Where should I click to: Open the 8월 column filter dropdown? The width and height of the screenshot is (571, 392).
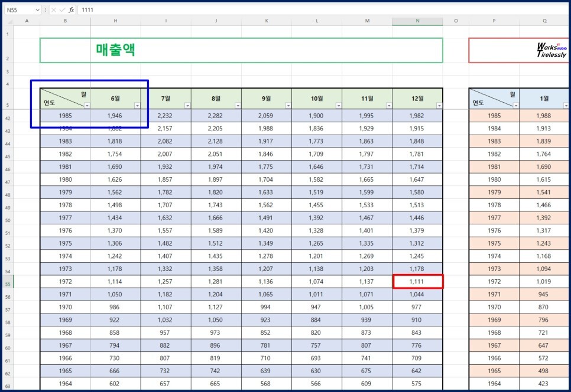238,106
